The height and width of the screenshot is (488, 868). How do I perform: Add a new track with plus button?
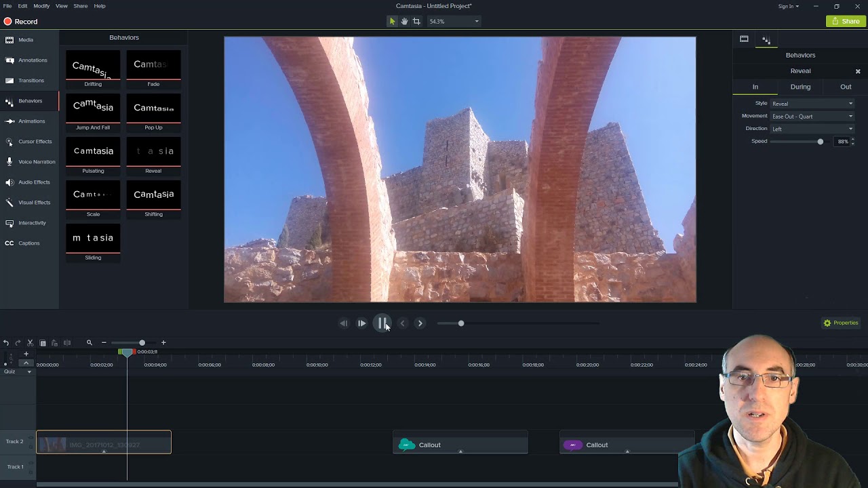click(26, 354)
